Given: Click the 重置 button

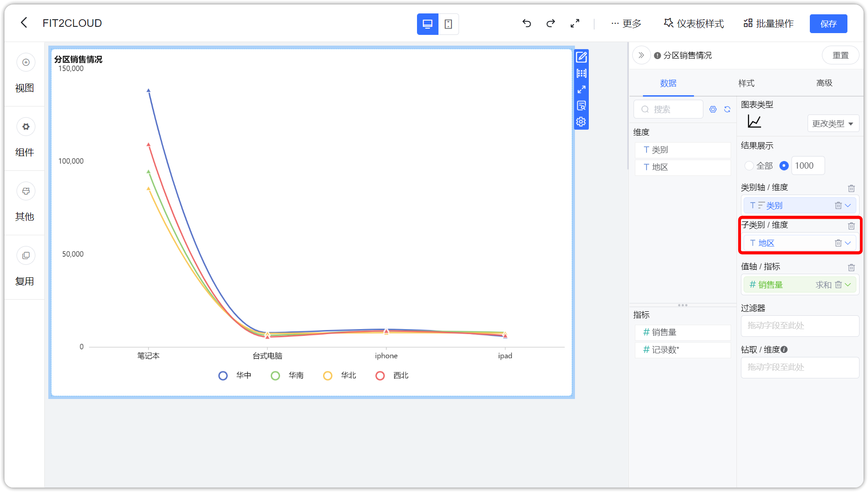Looking at the screenshot, I should tap(840, 55).
